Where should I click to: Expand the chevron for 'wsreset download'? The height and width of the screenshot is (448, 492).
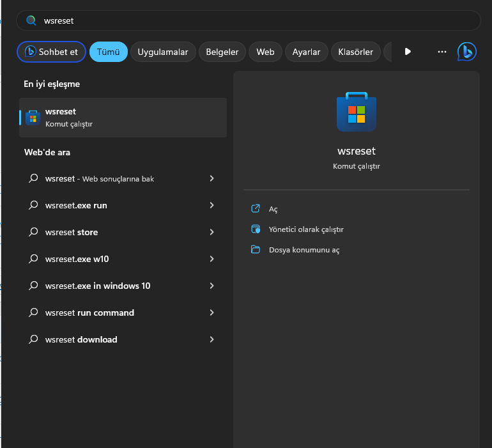coord(211,339)
